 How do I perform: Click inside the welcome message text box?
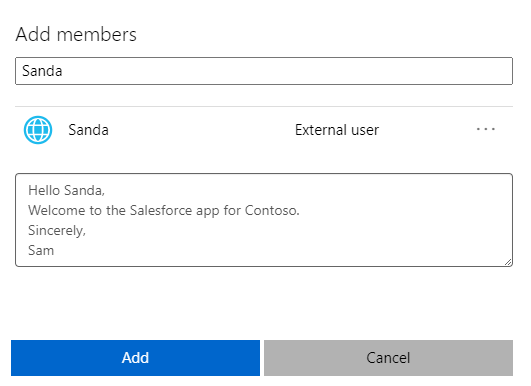264,220
